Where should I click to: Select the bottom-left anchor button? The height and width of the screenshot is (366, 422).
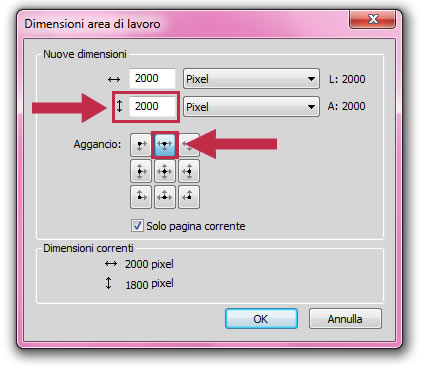141,197
